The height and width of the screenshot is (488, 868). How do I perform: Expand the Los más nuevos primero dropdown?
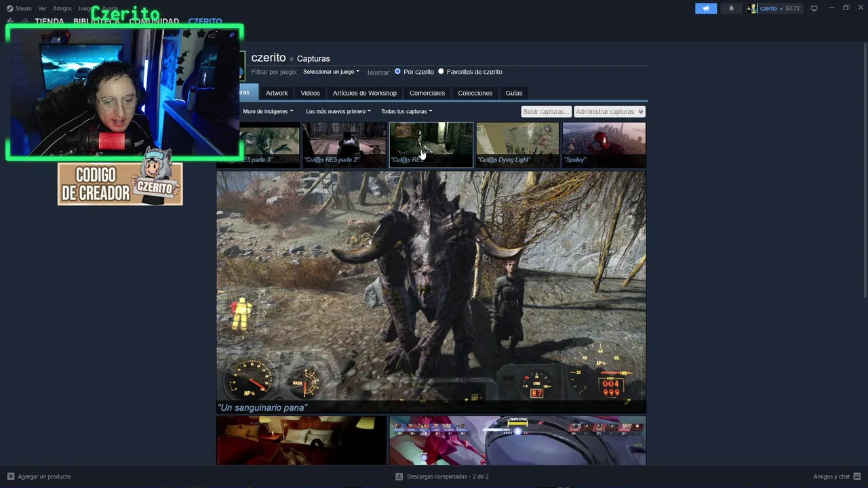pyautogui.click(x=338, y=111)
